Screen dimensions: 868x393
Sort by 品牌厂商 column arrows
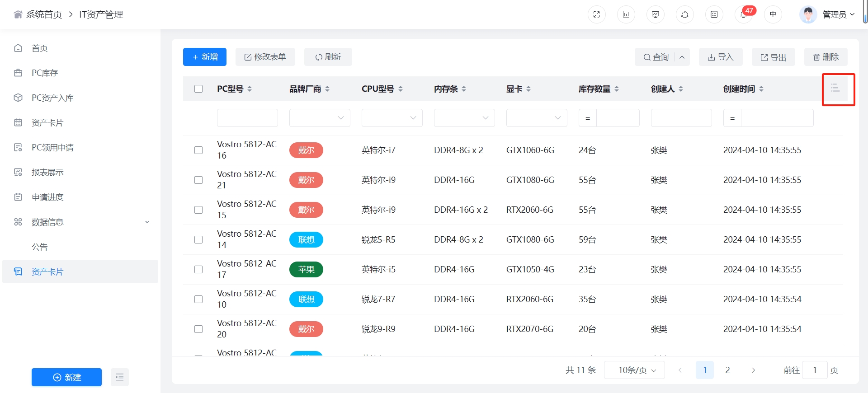pos(327,89)
